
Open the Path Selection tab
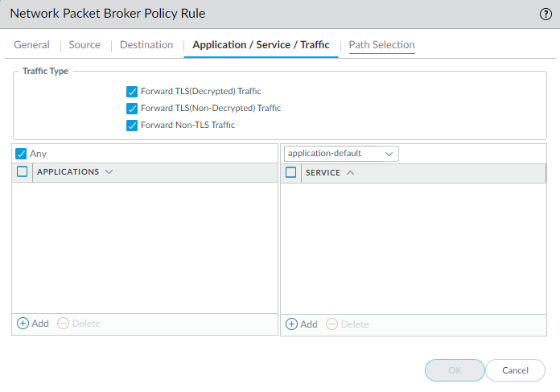coord(381,45)
